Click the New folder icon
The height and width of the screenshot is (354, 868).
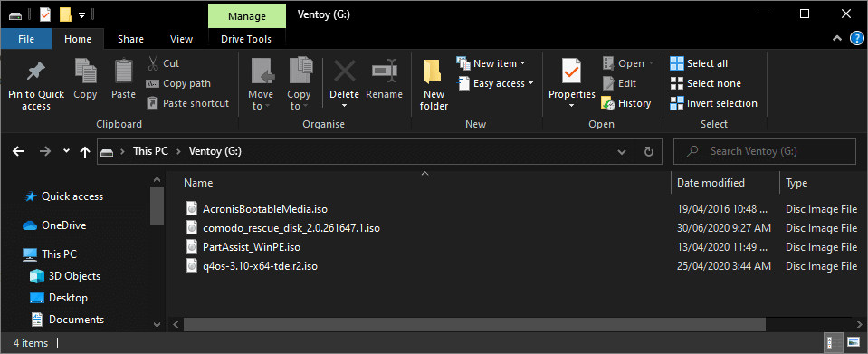433,72
